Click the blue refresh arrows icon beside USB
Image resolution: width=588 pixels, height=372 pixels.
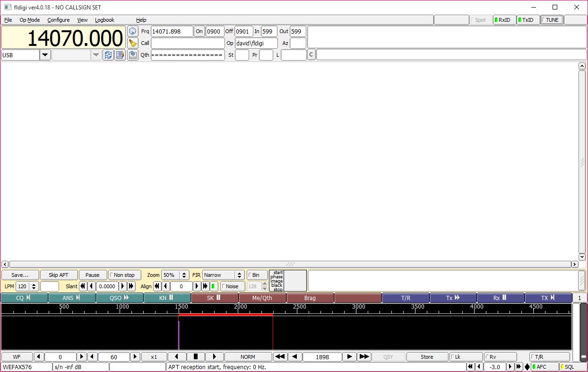[x=108, y=55]
